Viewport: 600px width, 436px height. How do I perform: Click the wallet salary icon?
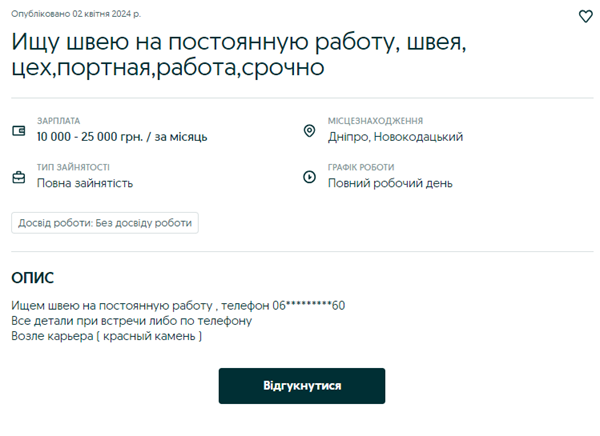pyautogui.click(x=18, y=131)
